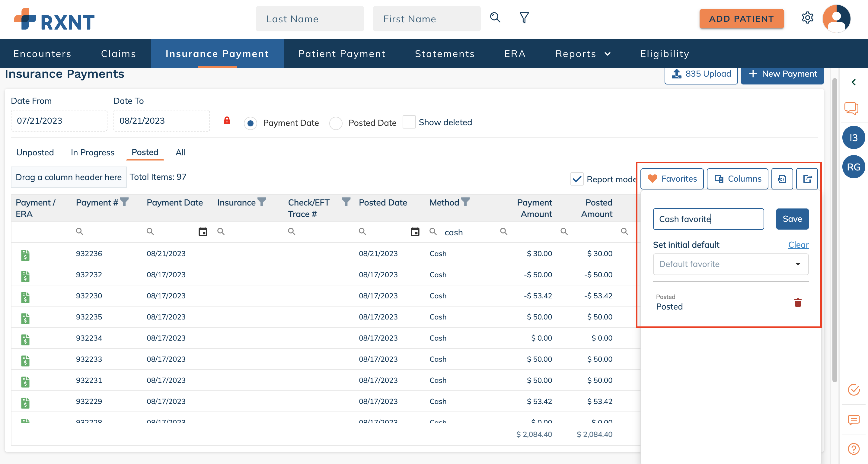Click the ADD PATIENT button
The image size is (868, 464).
(x=741, y=18)
